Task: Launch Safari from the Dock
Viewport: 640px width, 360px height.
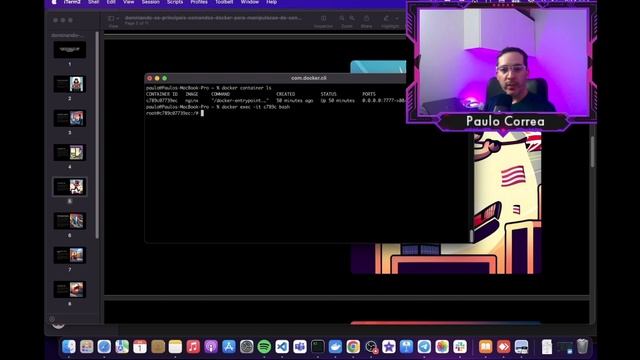Action: click(x=104, y=347)
